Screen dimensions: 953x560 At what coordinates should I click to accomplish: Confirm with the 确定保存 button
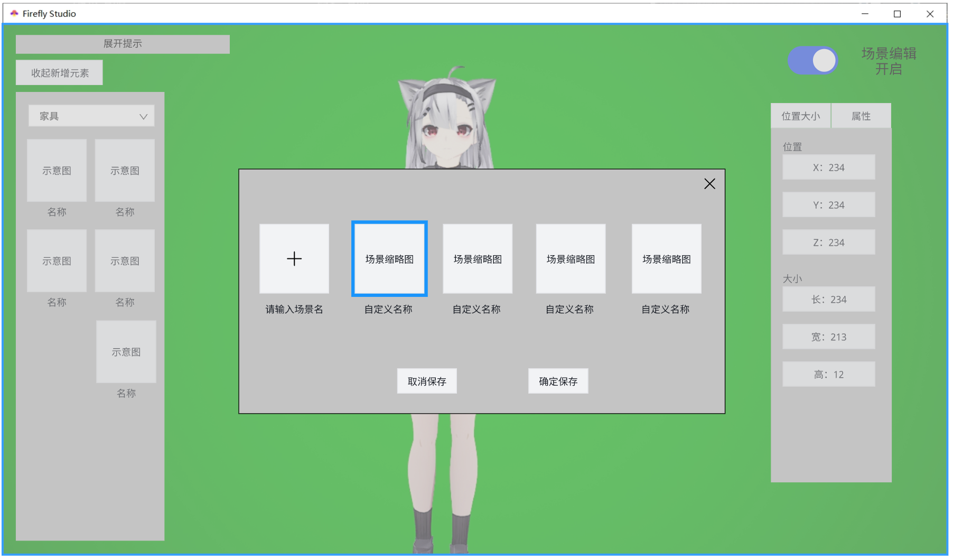point(558,381)
